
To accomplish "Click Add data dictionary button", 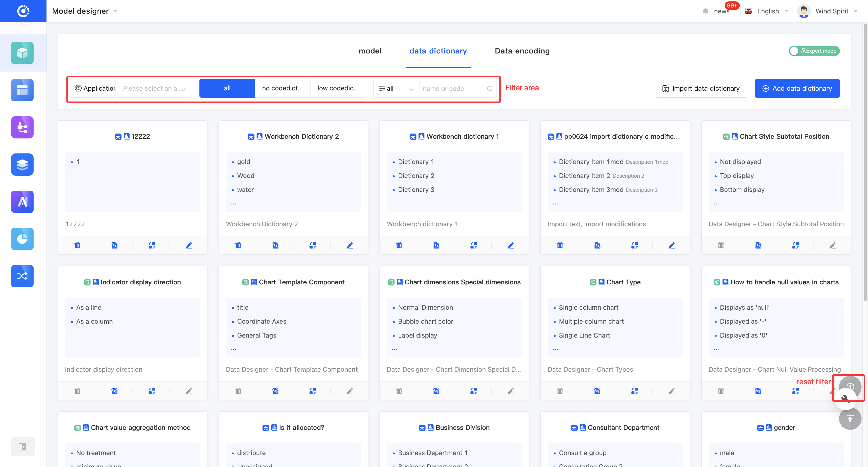I will [796, 88].
